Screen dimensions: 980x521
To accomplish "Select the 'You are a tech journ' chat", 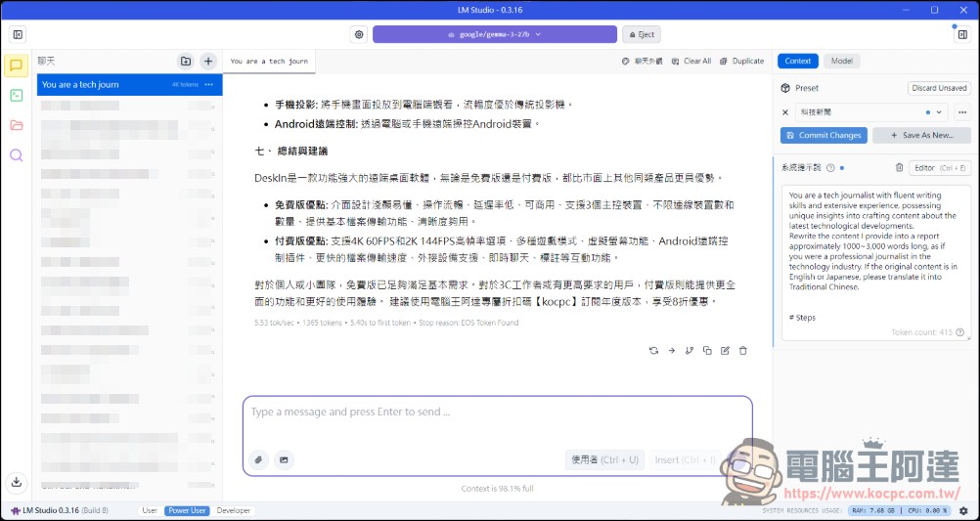I will pos(129,84).
